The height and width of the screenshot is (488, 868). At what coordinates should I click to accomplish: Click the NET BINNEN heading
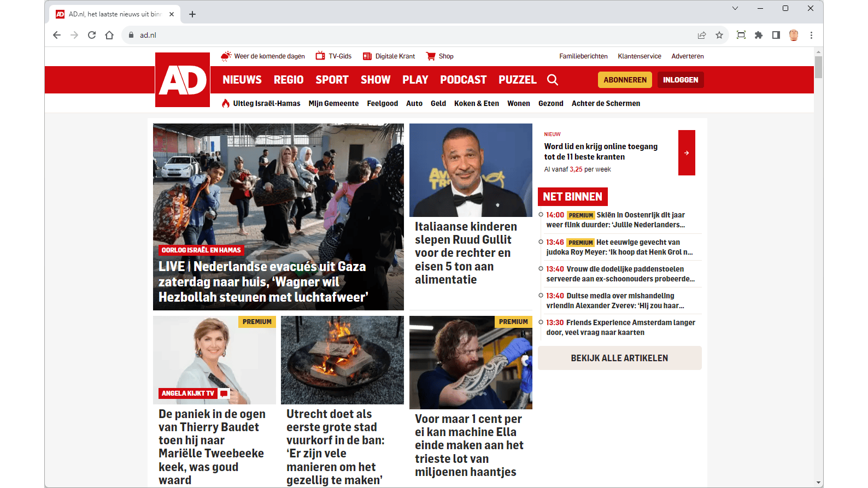pos(573,197)
